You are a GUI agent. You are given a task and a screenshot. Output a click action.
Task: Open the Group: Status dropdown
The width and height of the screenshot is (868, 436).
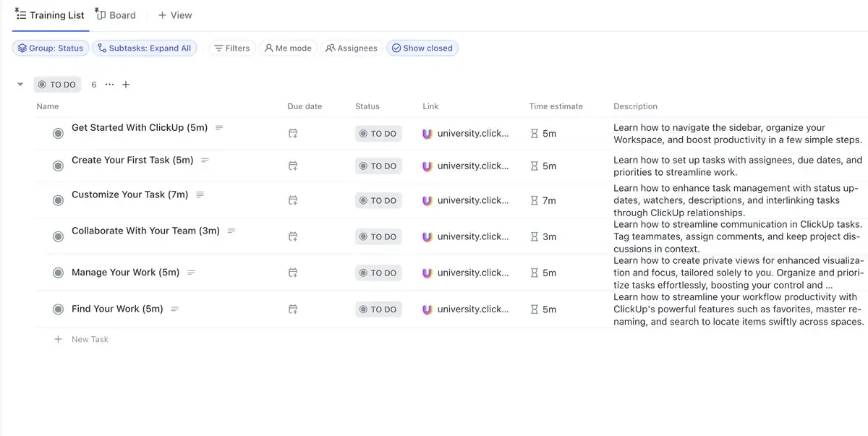coord(51,48)
